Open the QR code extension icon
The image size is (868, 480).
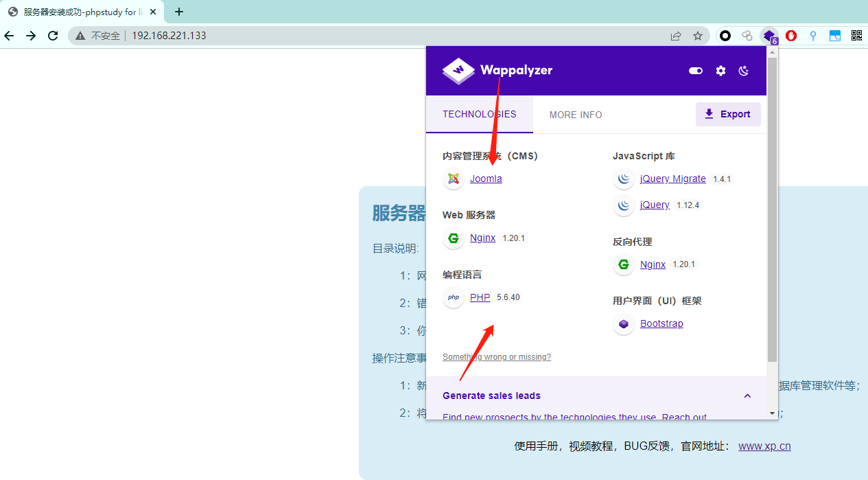(x=856, y=36)
